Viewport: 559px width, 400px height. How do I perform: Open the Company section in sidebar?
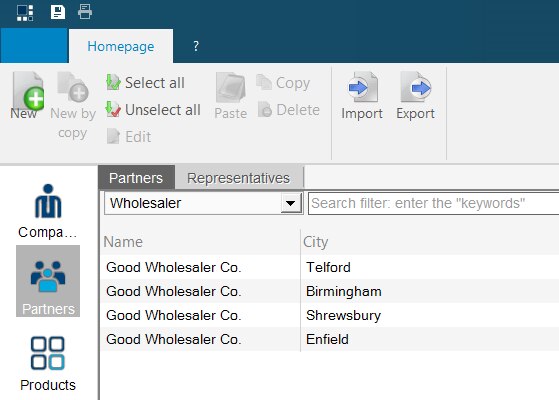[48, 211]
